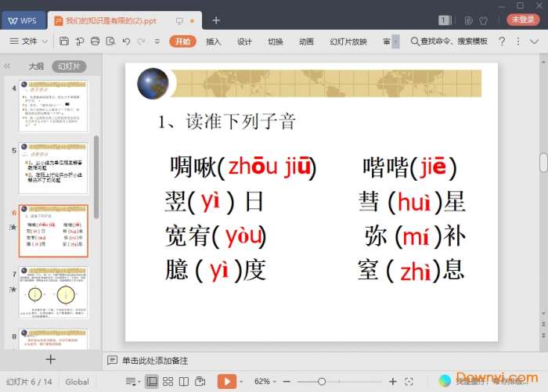Screen dimensions: 548x392
Task: Zoom out with minus button
Action: (287, 382)
